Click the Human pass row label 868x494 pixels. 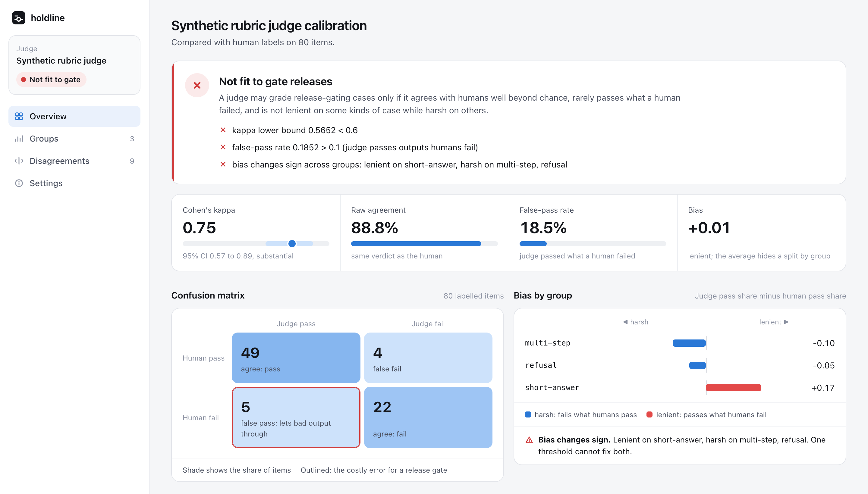(203, 358)
